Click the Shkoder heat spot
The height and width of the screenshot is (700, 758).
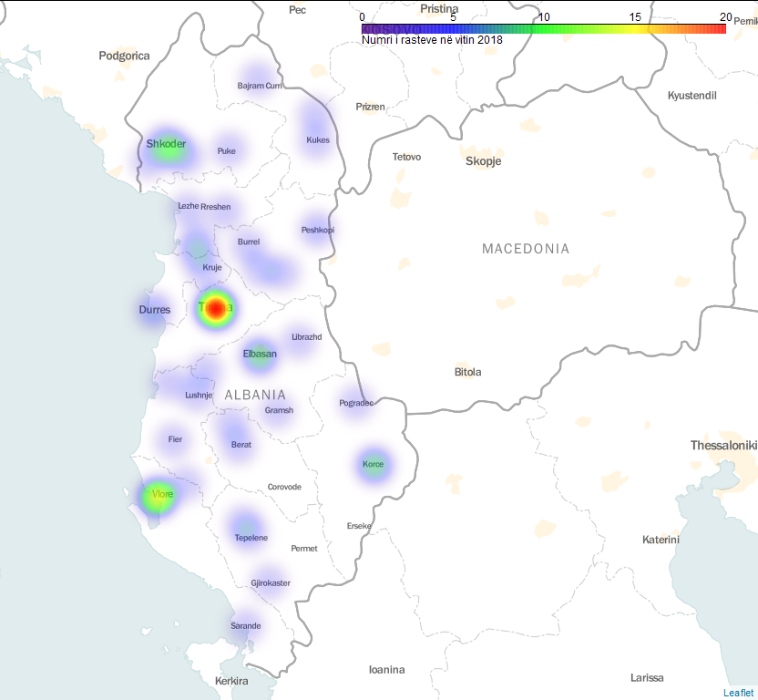[x=168, y=146]
